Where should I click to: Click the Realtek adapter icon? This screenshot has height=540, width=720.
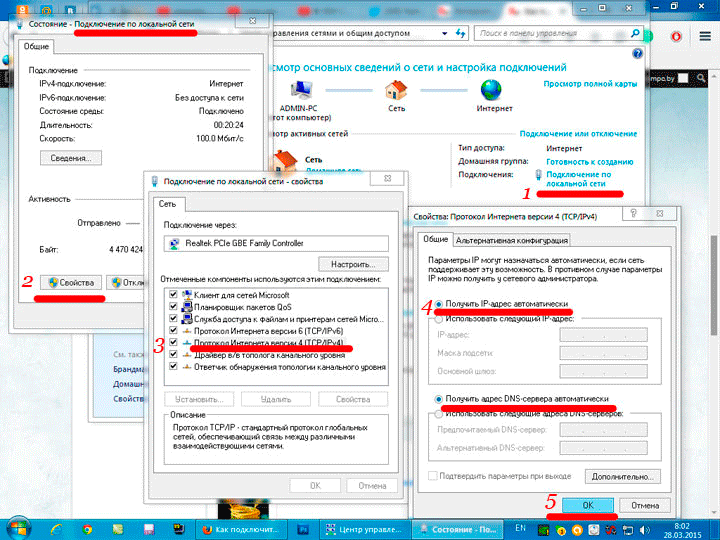coord(174,243)
